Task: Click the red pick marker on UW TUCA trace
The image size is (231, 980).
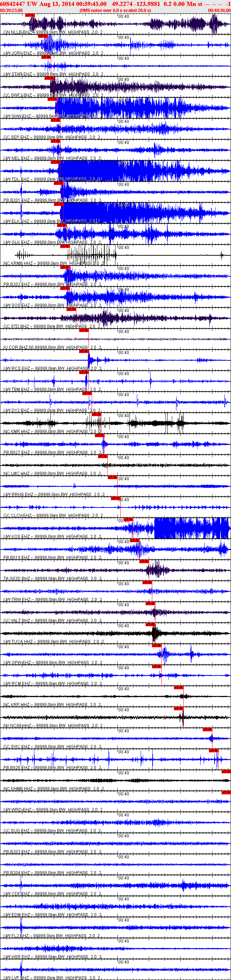Action: [x=150, y=624]
